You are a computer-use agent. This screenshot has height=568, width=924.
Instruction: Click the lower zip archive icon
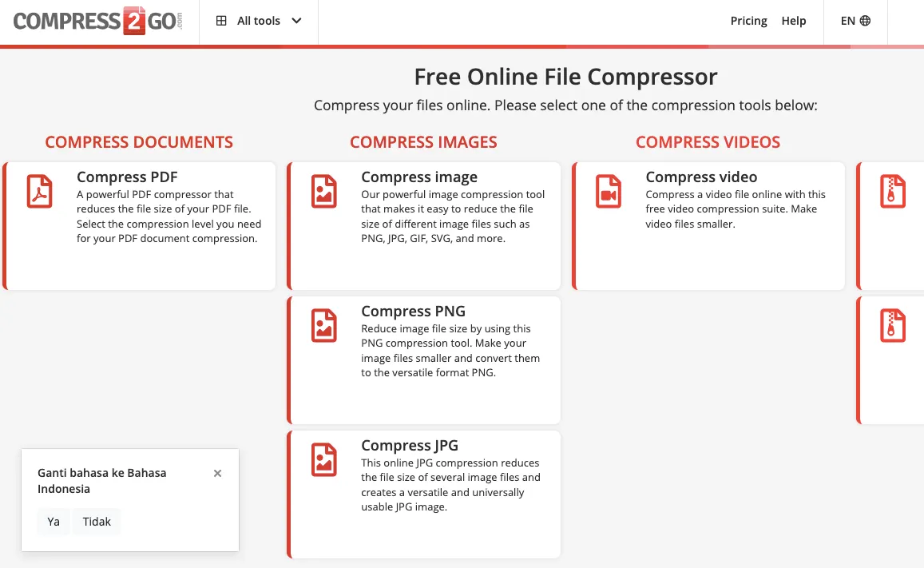click(x=892, y=326)
